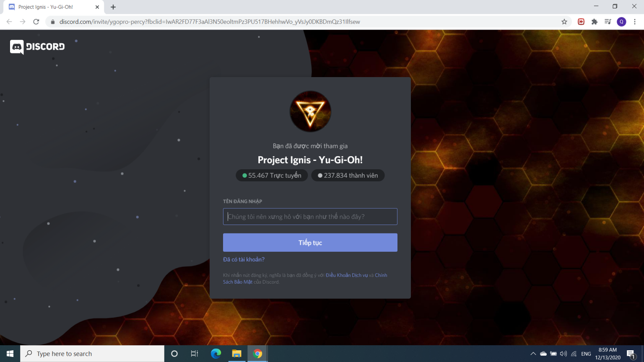Open Microsoft Edge from the taskbar

(216, 354)
